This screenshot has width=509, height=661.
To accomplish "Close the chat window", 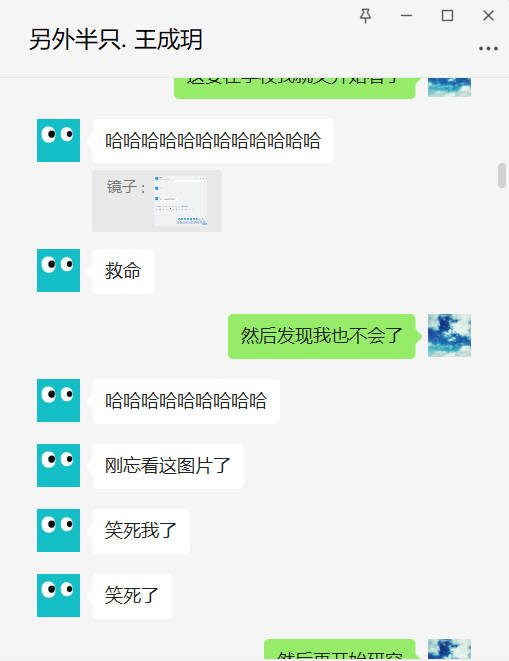I will coord(488,16).
